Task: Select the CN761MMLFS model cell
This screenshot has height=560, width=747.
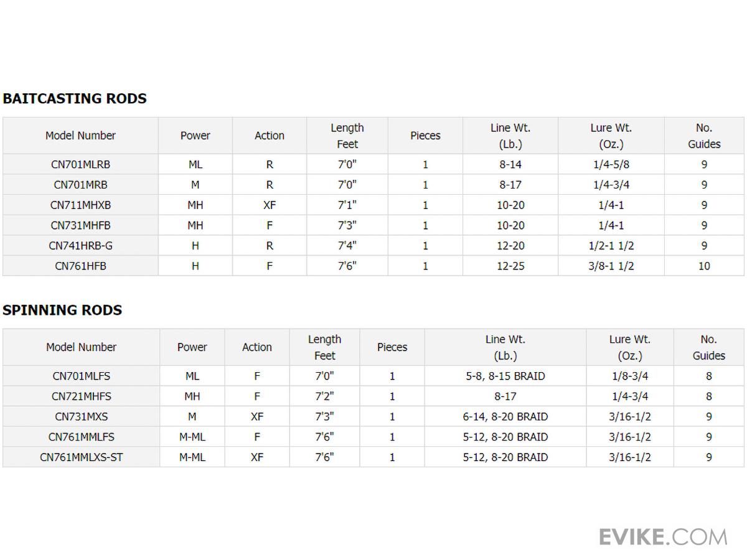Action: (81, 437)
